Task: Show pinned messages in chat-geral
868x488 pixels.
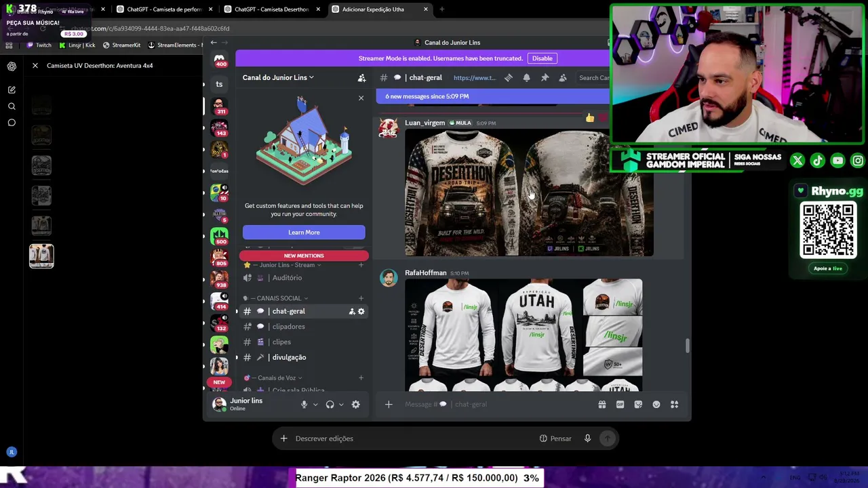Action: point(545,78)
